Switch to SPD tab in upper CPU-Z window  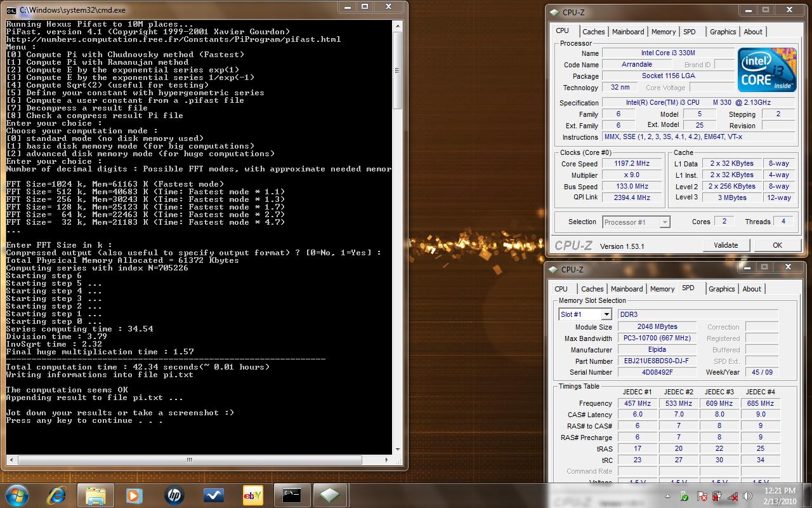[690, 32]
